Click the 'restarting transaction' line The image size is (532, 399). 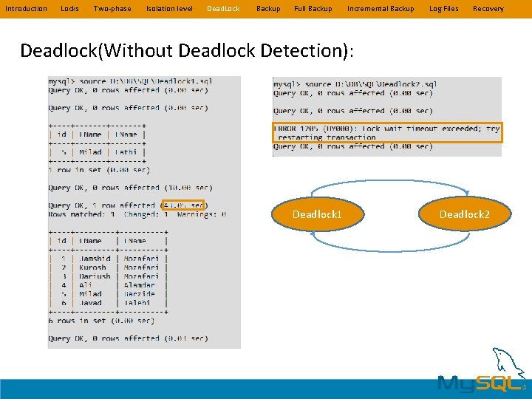[327, 137]
